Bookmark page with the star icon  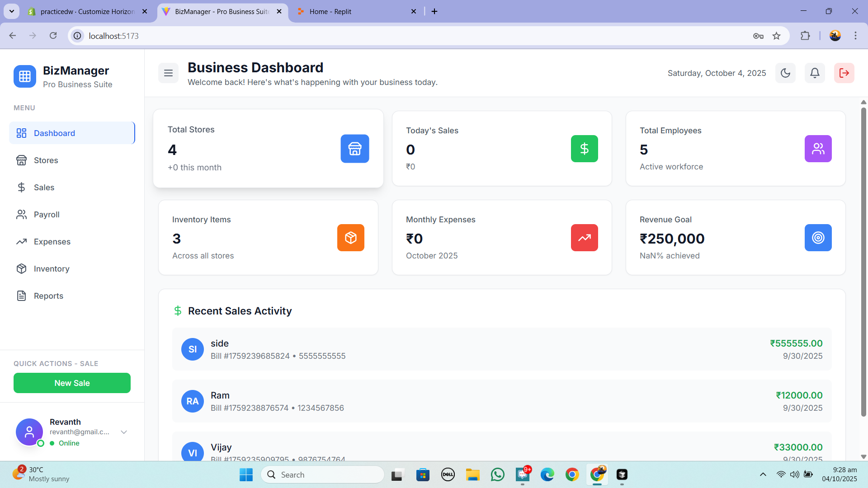point(776,36)
